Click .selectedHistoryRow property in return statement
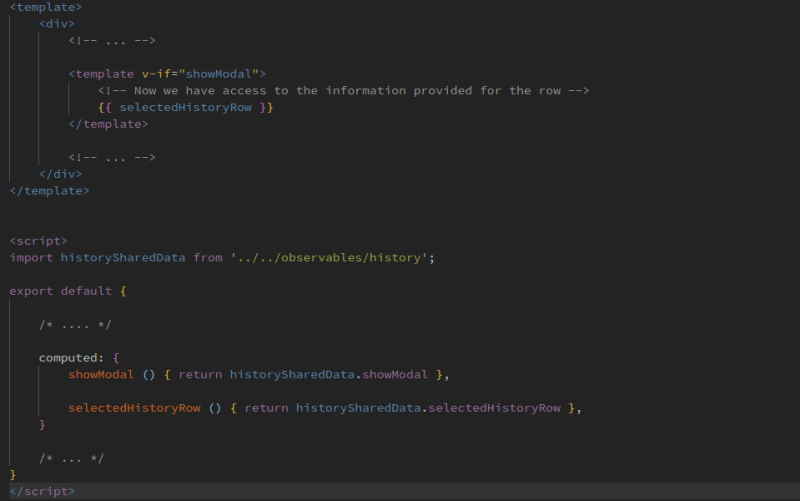Image resolution: width=800 pixels, height=501 pixels. point(494,408)
